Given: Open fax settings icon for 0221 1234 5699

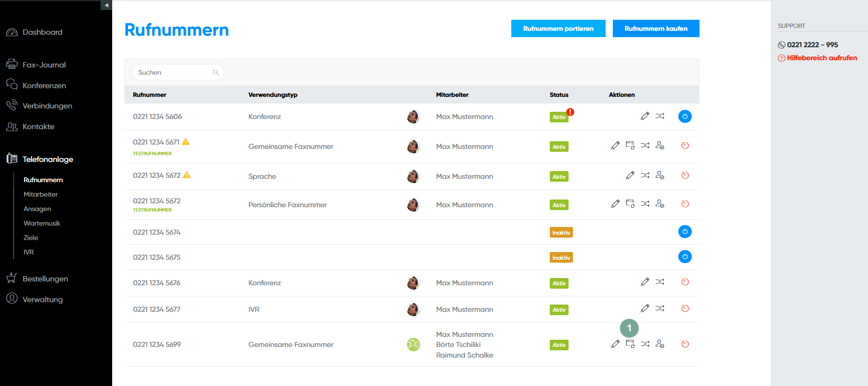Looking at the screenshot, I should point(630,344).
